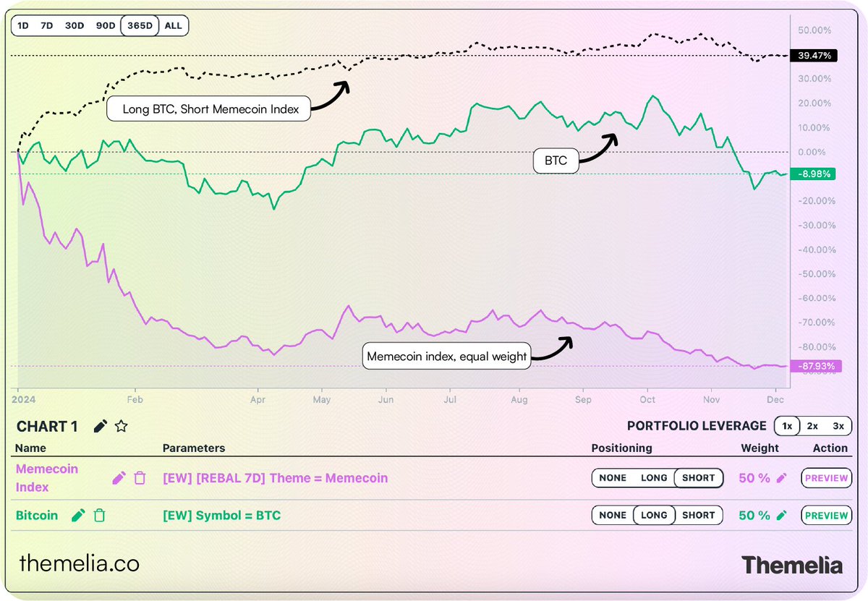The height and width of the screenshot is (601, 868).
Task: Click the 'CHART 1' title
Action: (x=47, y=427)
